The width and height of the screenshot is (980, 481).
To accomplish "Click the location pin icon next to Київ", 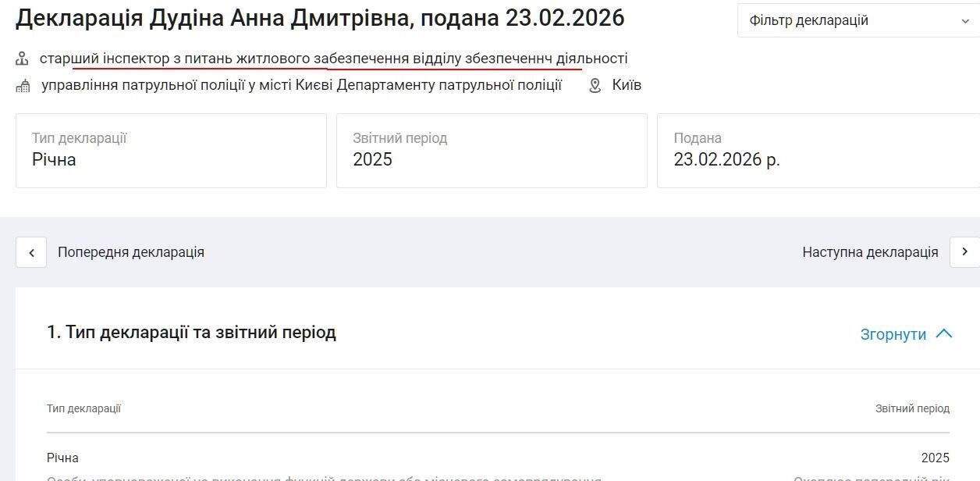I will (594, 84).
